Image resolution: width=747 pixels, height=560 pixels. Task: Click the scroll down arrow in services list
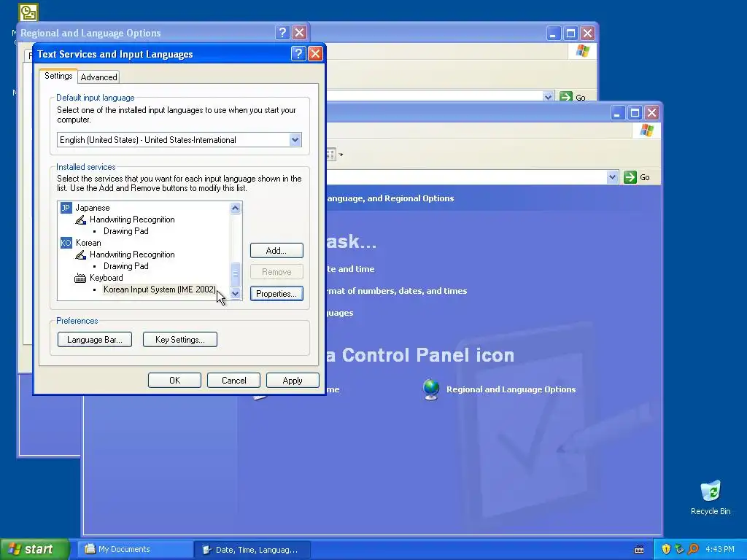pos(236,293)
